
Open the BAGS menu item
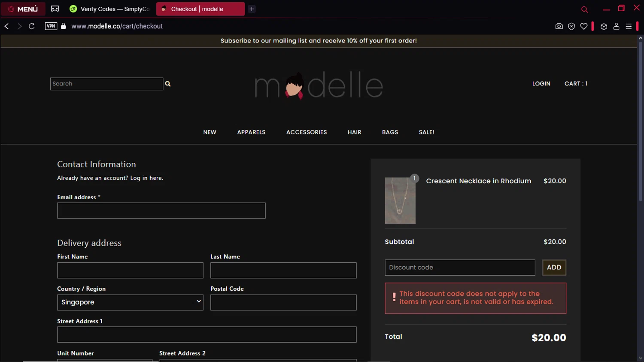click(x=390, y=132)
